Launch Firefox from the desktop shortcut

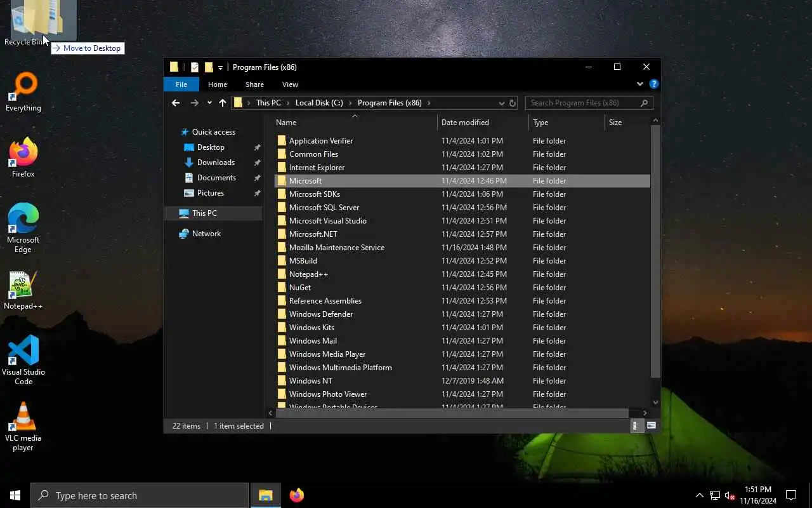click(x=23, y=159)
